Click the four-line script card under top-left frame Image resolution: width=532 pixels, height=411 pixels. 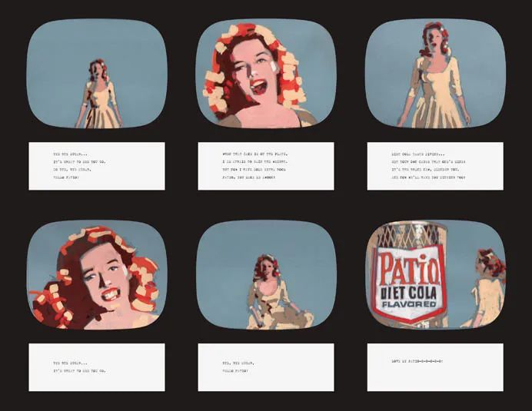pyautogui.click(x=97, y=166)
